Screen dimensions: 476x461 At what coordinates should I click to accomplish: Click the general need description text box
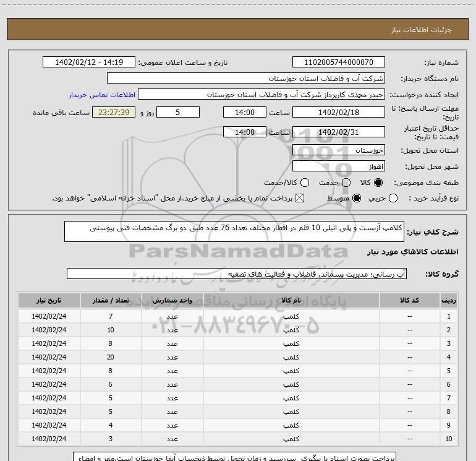234,231
